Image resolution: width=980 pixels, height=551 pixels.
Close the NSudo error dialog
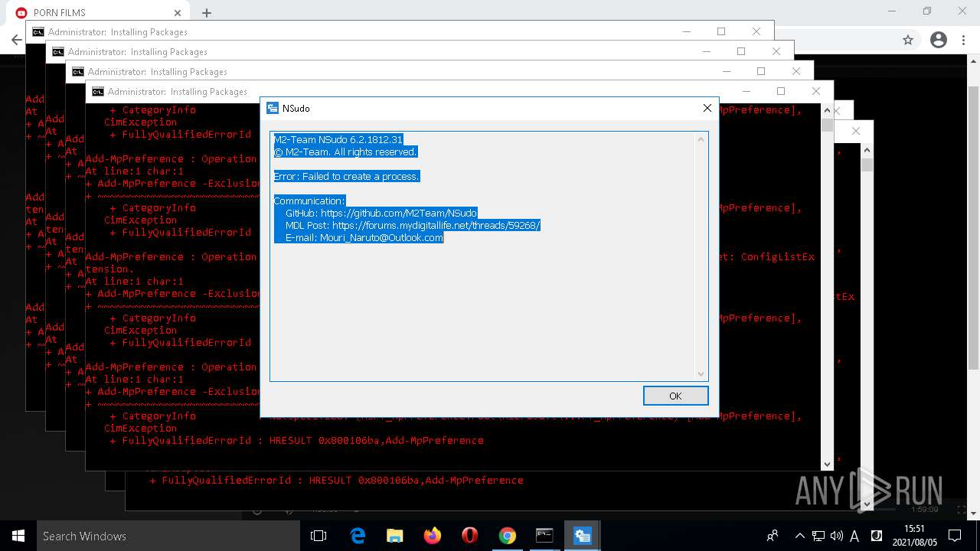click(x=707, y=109)
